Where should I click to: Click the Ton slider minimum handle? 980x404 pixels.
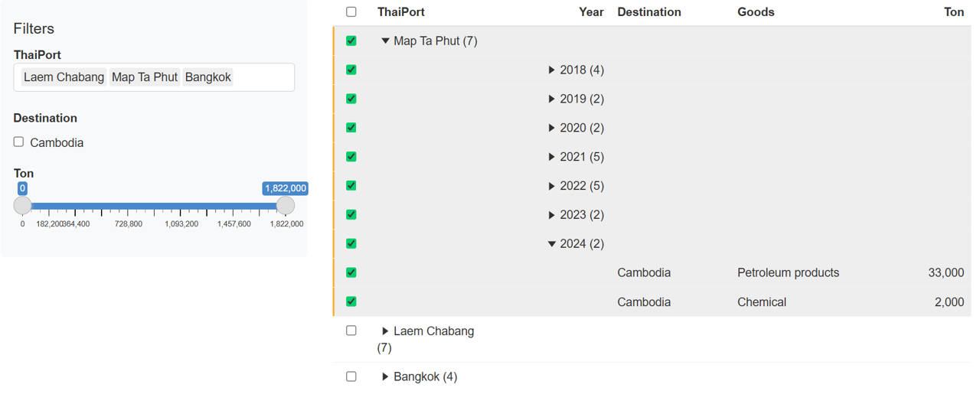coord(23,205)
